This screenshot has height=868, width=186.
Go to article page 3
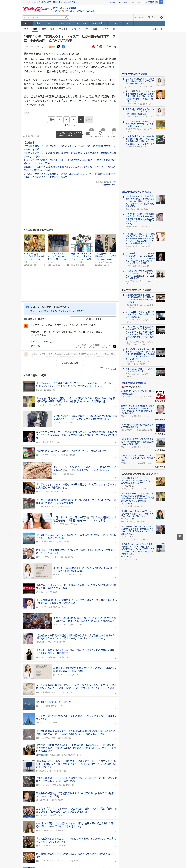[74, 120]
